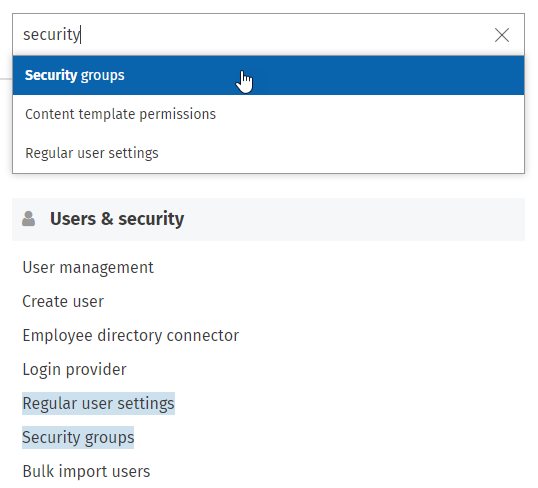538x488 pixels.
Task: Click the typed 'security' text in the search field
Action: 51,35
